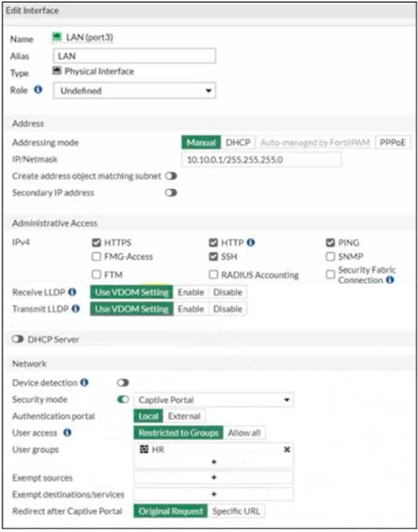Viewport: 418px width, 532px height.
Task: Add a user group with plus icon
Action: (214, 462)
